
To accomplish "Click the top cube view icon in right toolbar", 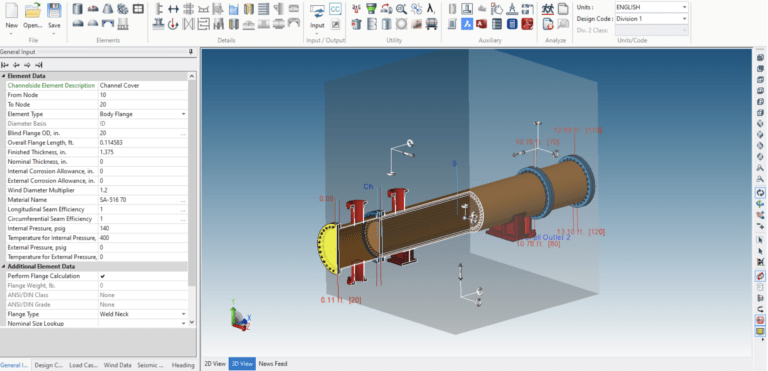I will [760, 57].
